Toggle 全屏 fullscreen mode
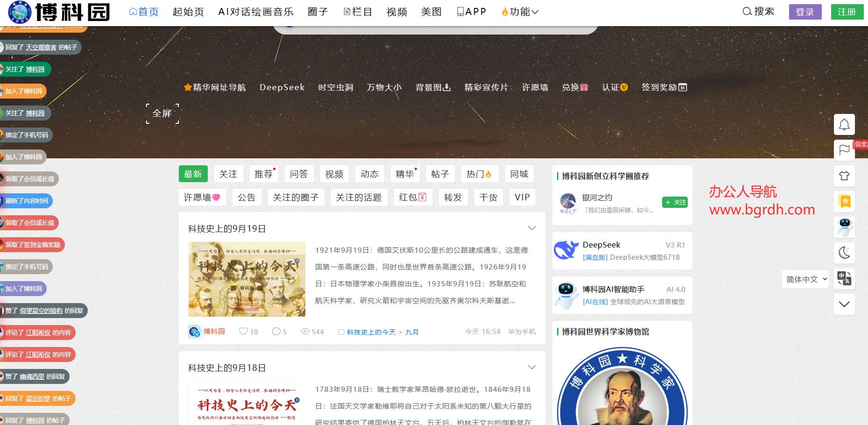Image resolution: width=868 pixels, height=425 pixels. [162, 113]
